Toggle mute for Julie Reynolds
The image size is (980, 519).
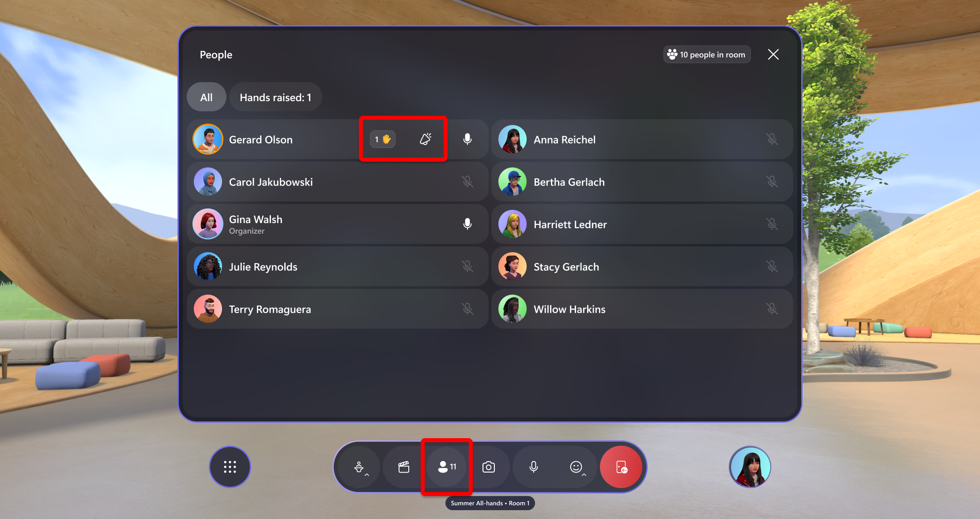click(468, 266)
